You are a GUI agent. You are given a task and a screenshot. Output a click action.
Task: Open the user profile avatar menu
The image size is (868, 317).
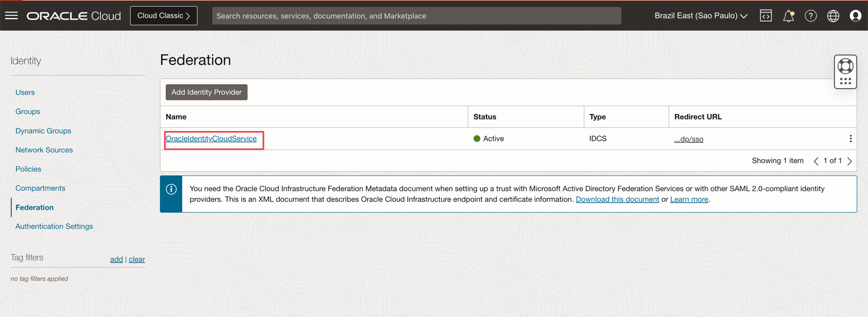[855, 16]
